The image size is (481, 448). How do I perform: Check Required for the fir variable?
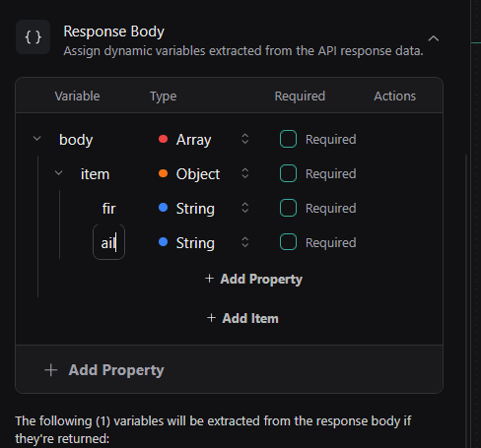click(288, 208)
